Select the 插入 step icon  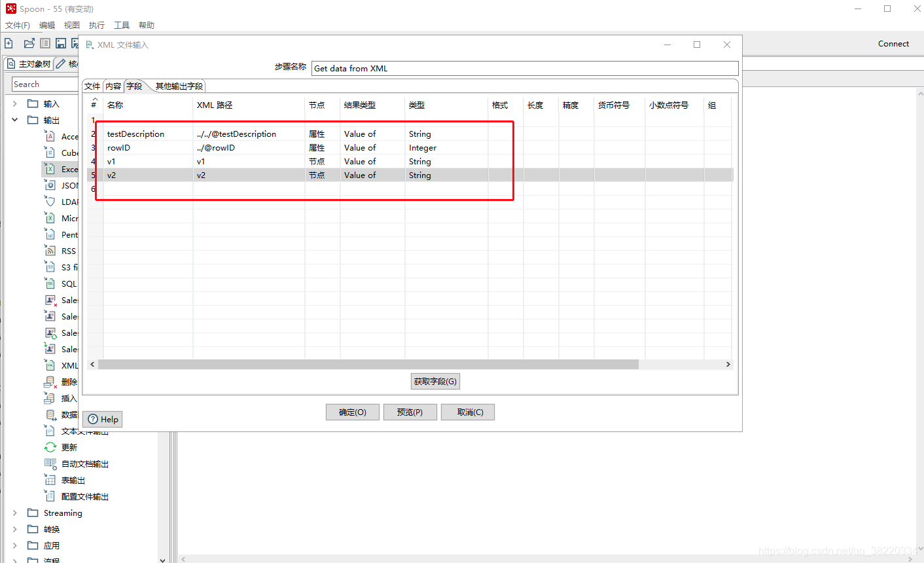coord(50,398)
